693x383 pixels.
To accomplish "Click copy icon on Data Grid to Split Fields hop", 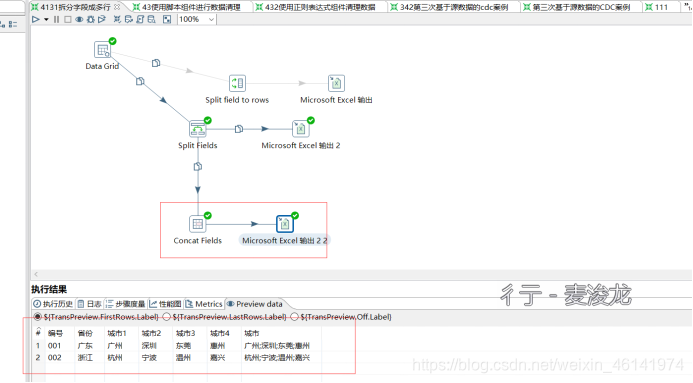I will pyautogui.click(x=140, y=81).
